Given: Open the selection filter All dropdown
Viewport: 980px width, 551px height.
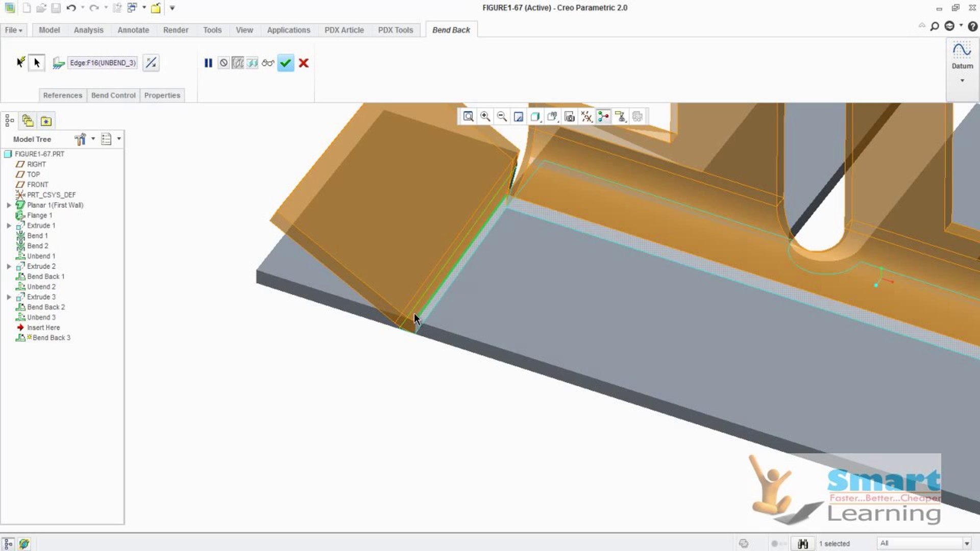Looking at the screenshot, I should 966,543.
